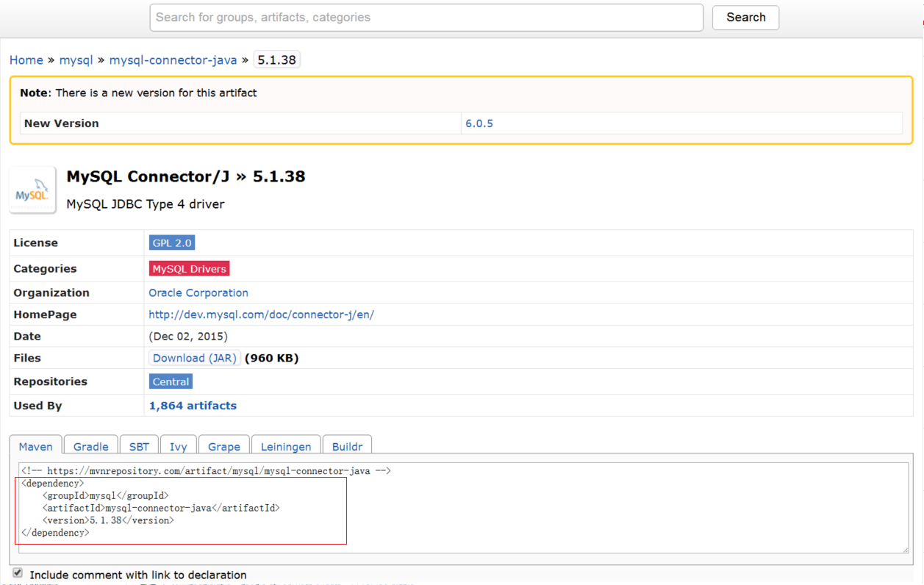Click inside the Maven dependency text area

pyautogui.click(x=463, y=508)
